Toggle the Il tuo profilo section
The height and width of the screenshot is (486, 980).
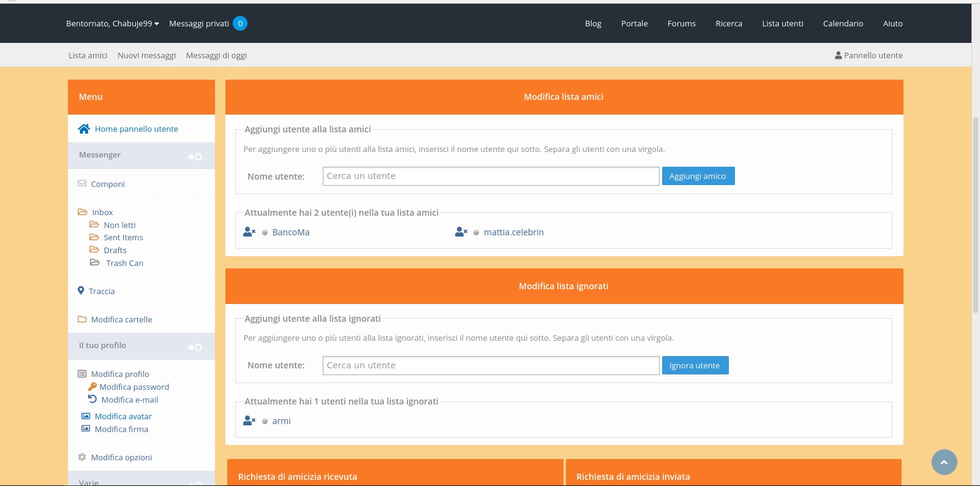[195, 347]
